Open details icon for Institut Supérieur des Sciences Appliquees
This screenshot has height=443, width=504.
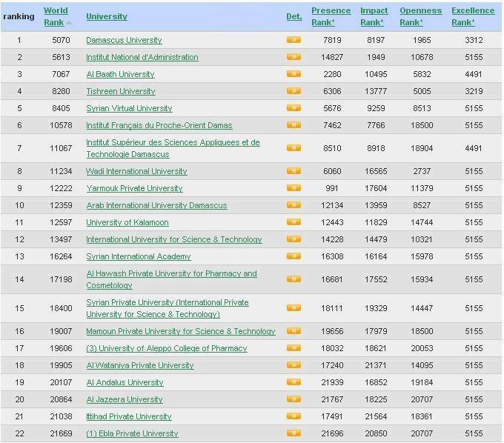294,147
